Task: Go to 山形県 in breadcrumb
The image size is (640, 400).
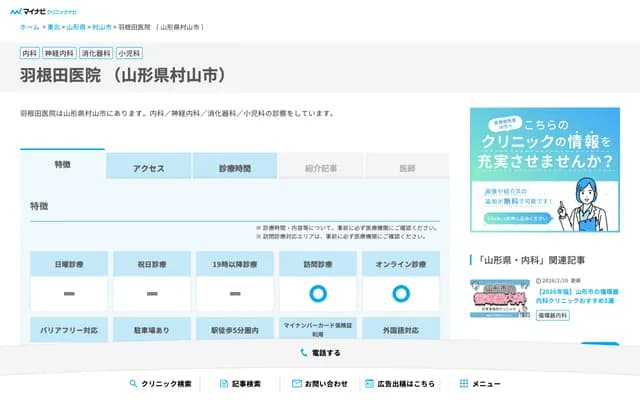Action: click(x=76, y=27)
